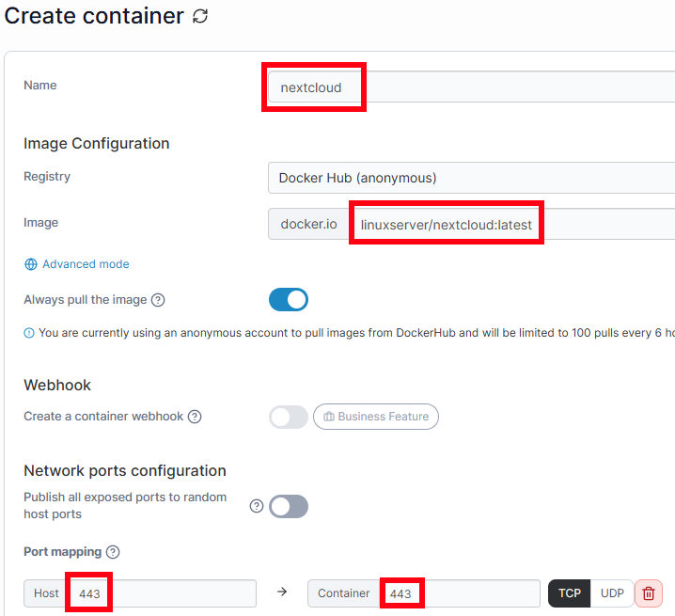Image resolution: width=675 pixels, height=616 pixels.
Task: Select the TCP protocol option
Action: click(570, 593)
